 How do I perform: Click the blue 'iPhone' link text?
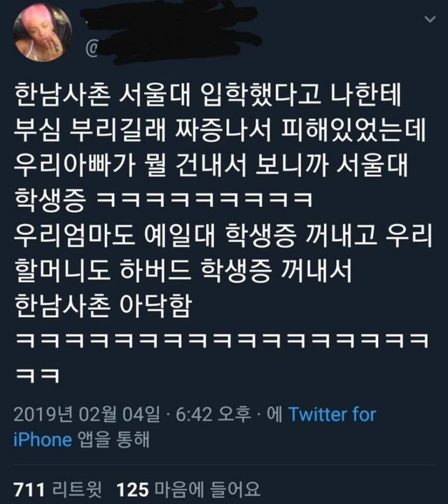(x=43, y=440)
